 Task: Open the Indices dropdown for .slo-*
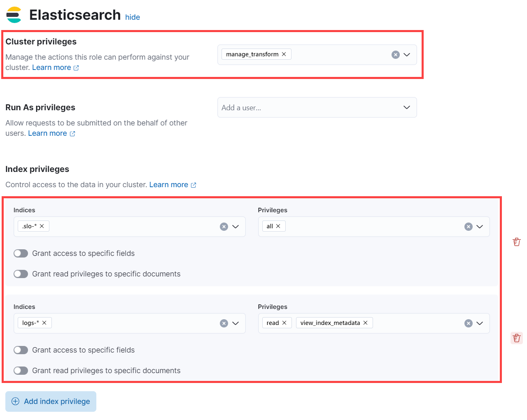pyautogui.click(x=236, y=226)
